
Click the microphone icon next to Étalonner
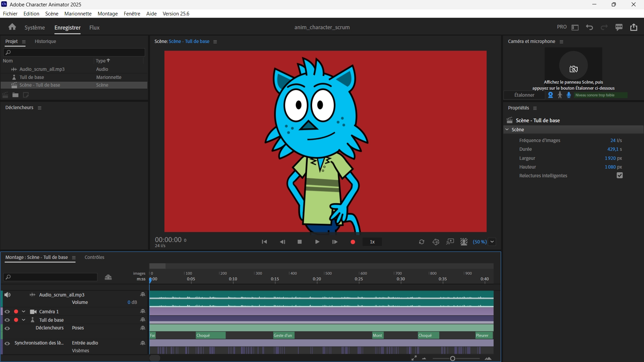568,95
